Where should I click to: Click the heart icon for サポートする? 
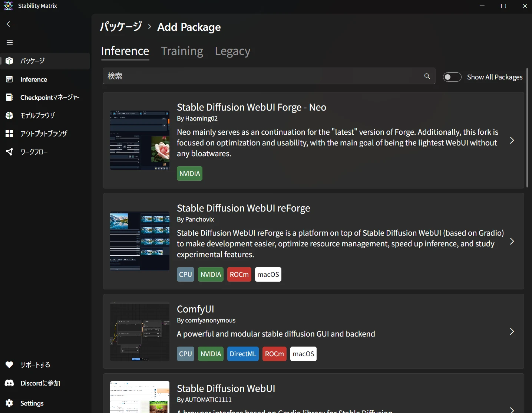coord(10,365)
